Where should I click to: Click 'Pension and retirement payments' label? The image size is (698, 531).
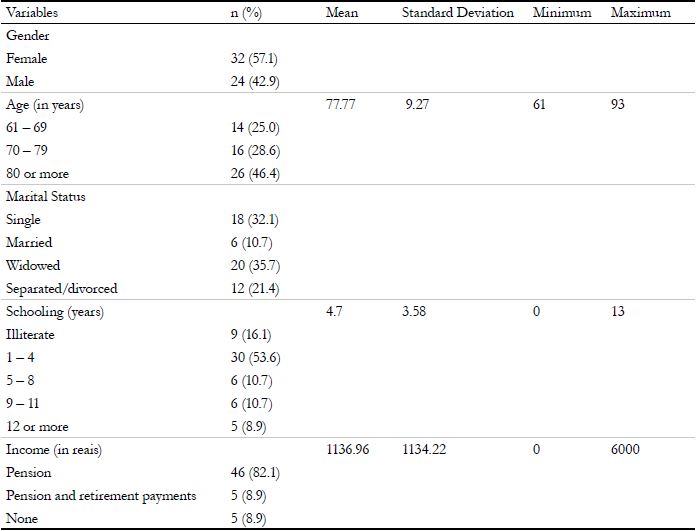[x=101, y=496]
